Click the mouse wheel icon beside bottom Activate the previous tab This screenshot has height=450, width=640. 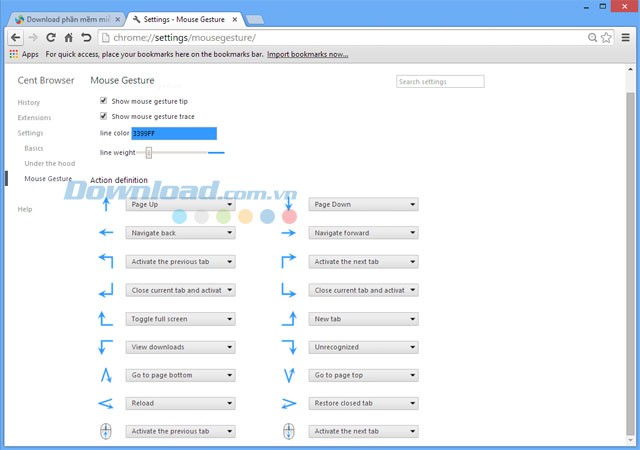point(106,431)
